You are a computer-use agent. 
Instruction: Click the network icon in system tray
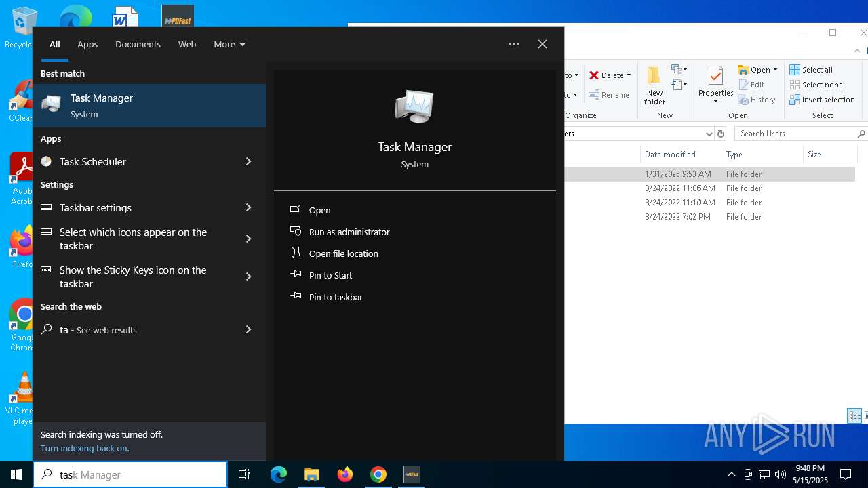[x=764, y=474]
